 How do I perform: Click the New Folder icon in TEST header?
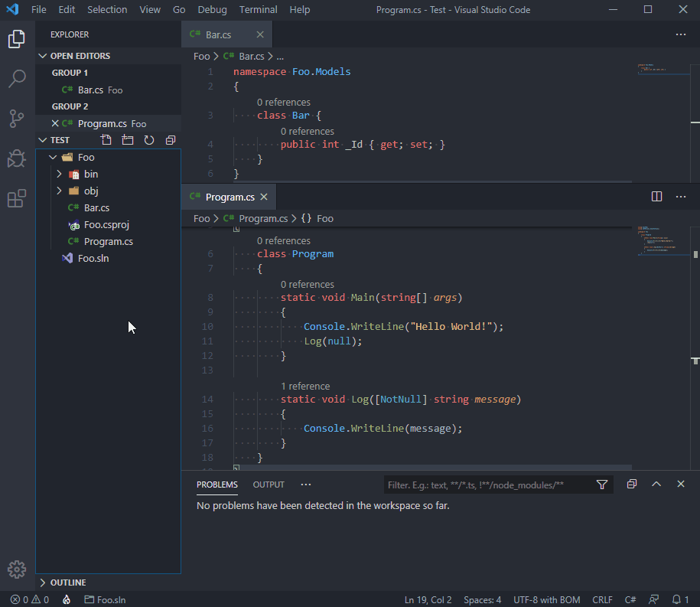[128, 140]
